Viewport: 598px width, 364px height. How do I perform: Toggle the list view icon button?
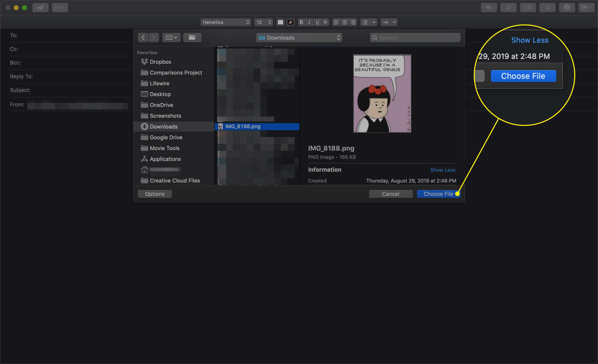[x=171, y=38]
